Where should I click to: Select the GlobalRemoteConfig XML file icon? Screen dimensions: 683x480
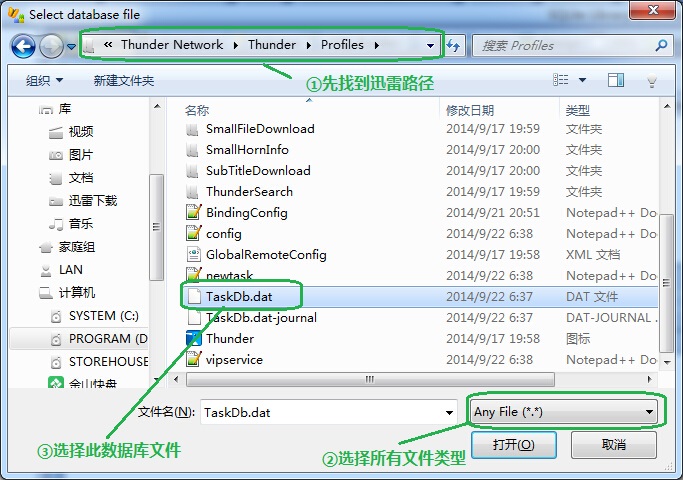coord(194,254)
